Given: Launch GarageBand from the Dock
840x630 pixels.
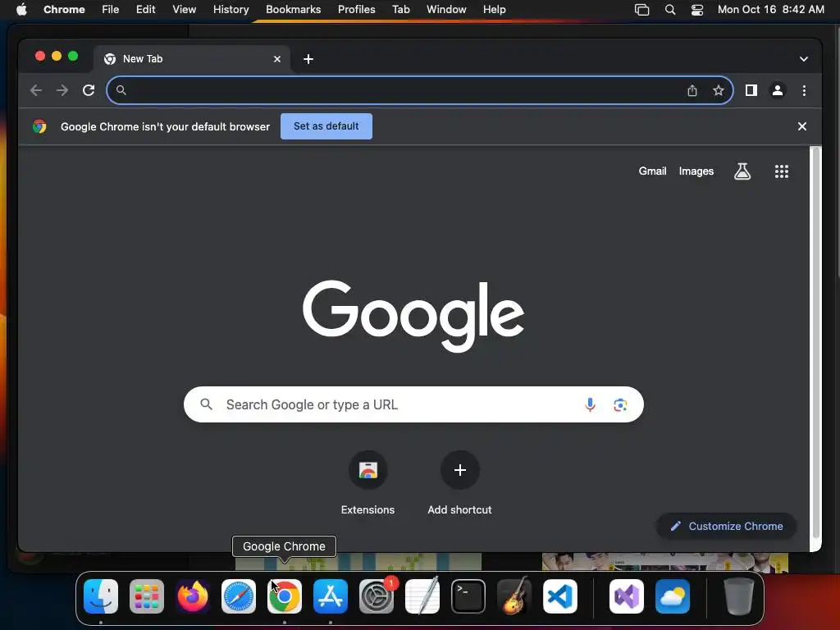Looking at the screenshot, I should point(514,596).
